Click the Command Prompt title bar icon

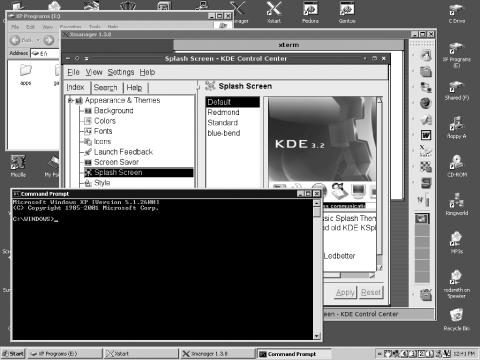(x=16, y=194)
